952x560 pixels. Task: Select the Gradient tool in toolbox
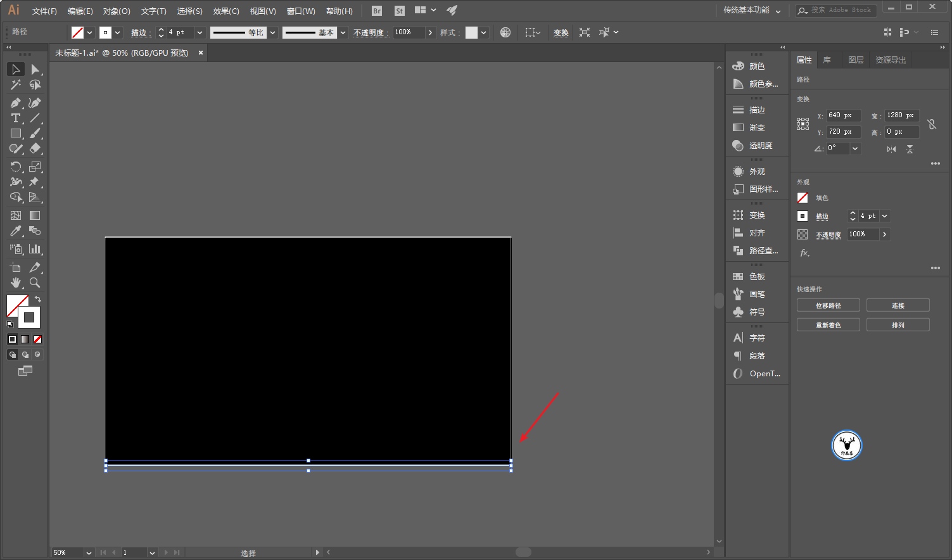tap(35, 215)
